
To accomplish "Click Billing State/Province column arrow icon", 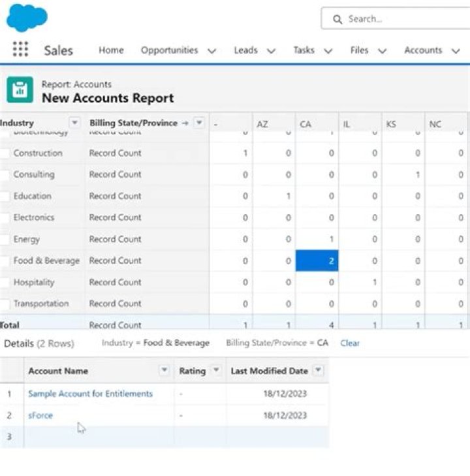I will [185, 123].
